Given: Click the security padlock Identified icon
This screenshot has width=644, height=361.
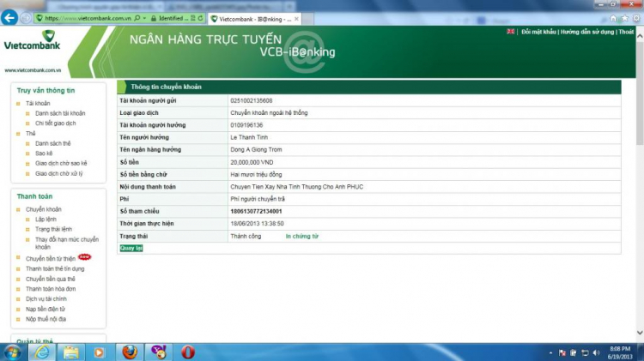Looking at the screenshot, I should [x=153, y=19].
